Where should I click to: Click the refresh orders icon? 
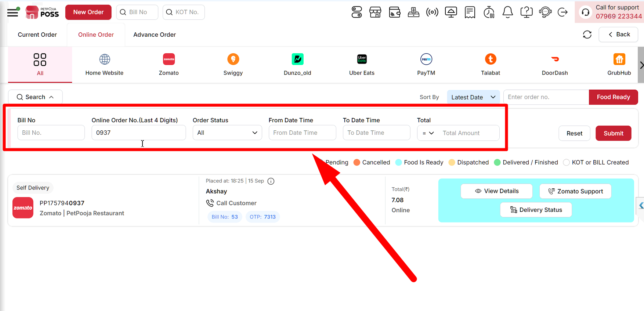point(587,35)
